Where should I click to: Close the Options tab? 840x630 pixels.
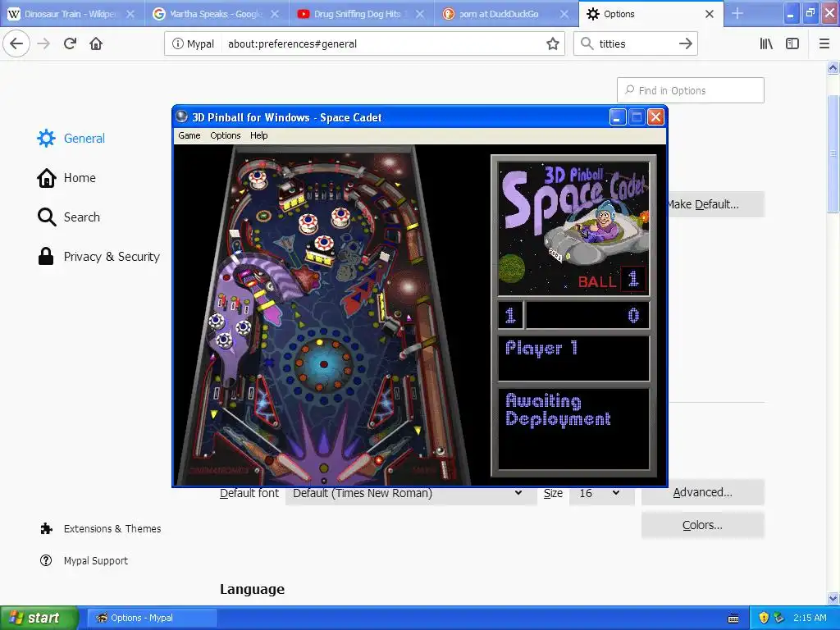(710, 14)
